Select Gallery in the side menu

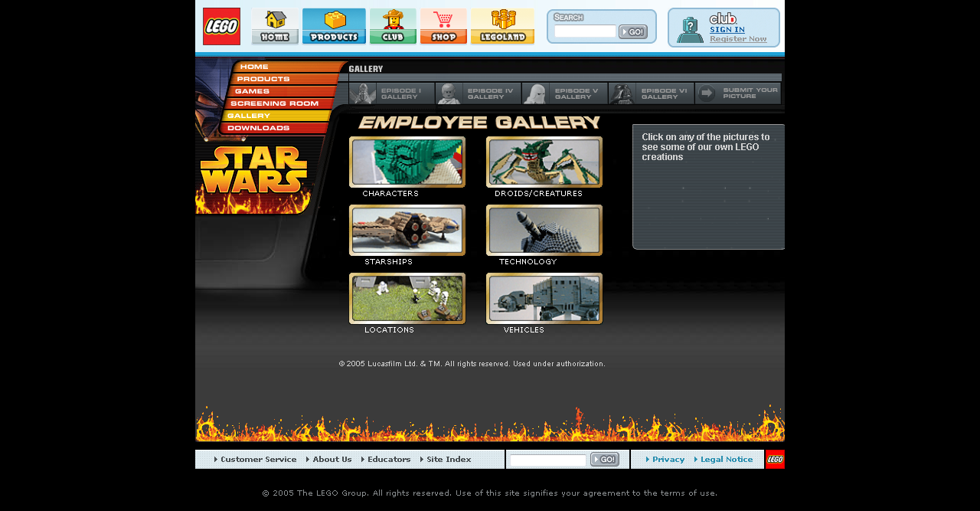pos(249,116)
